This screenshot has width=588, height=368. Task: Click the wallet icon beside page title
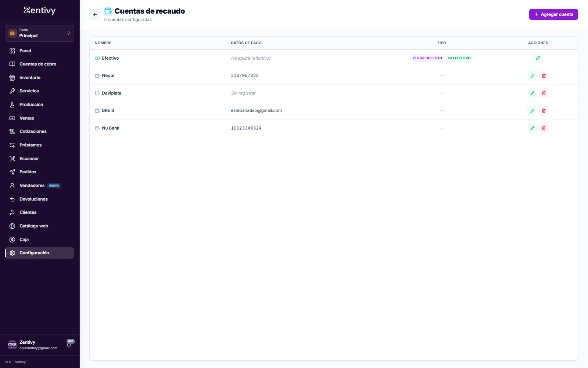click(108, 11)
